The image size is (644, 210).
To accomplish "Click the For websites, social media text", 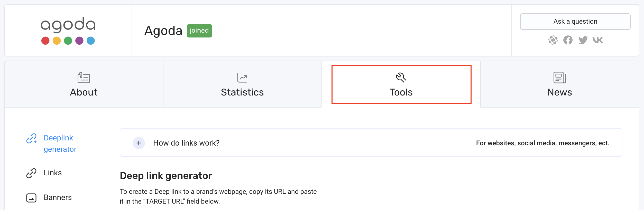I will (542, 143).
